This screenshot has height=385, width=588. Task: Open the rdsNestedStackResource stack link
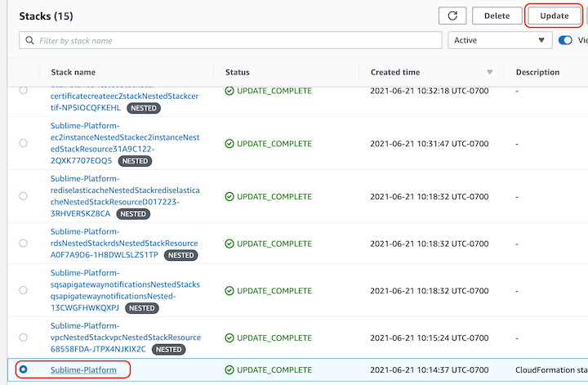click(x=124, y=243)
